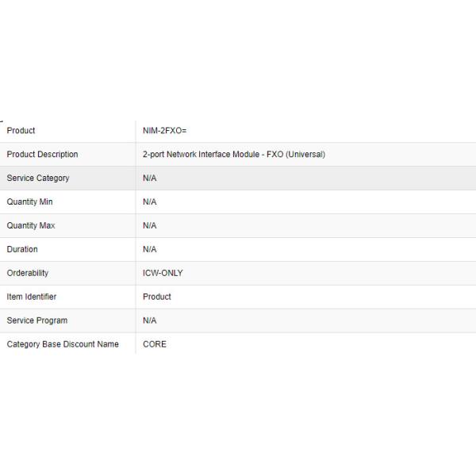
Task: Click the Orderability label
Action: pyautogui.click(x=28, y=274)
